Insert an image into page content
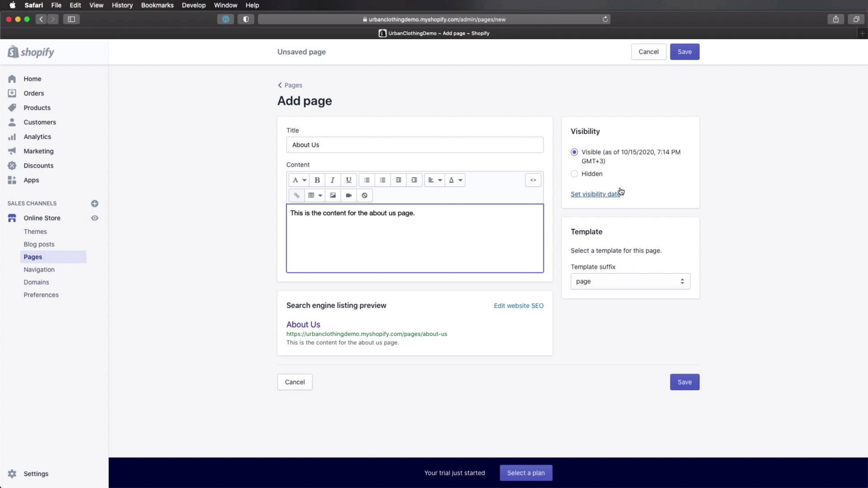Viewport: 868px width, 488px height. (333, 195)
